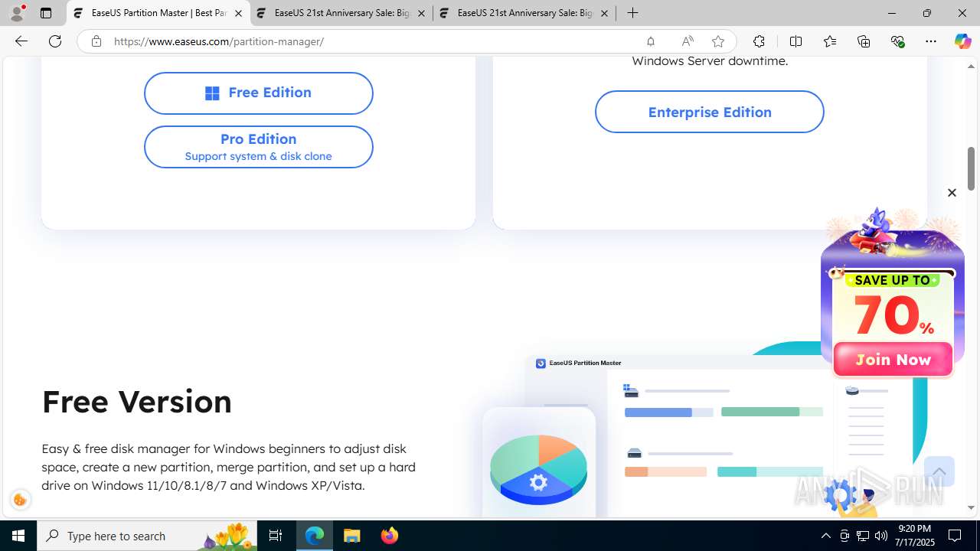
Task: Click the notification bell in the address bar
Action: click(650, 41)
